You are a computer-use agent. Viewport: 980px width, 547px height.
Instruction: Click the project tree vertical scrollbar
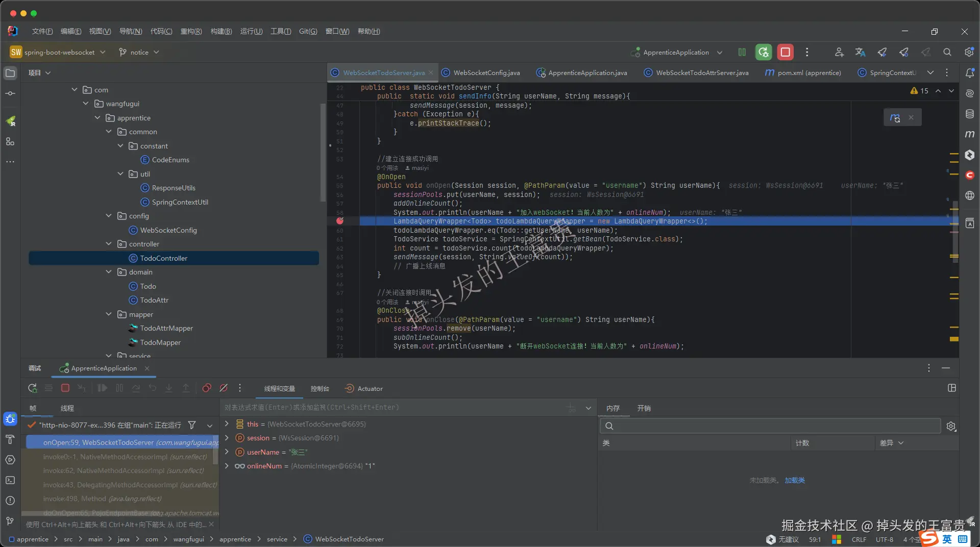coord(323,152)
